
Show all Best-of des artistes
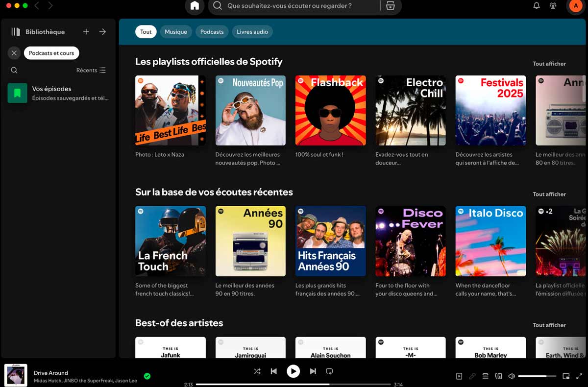pos(549,325)
